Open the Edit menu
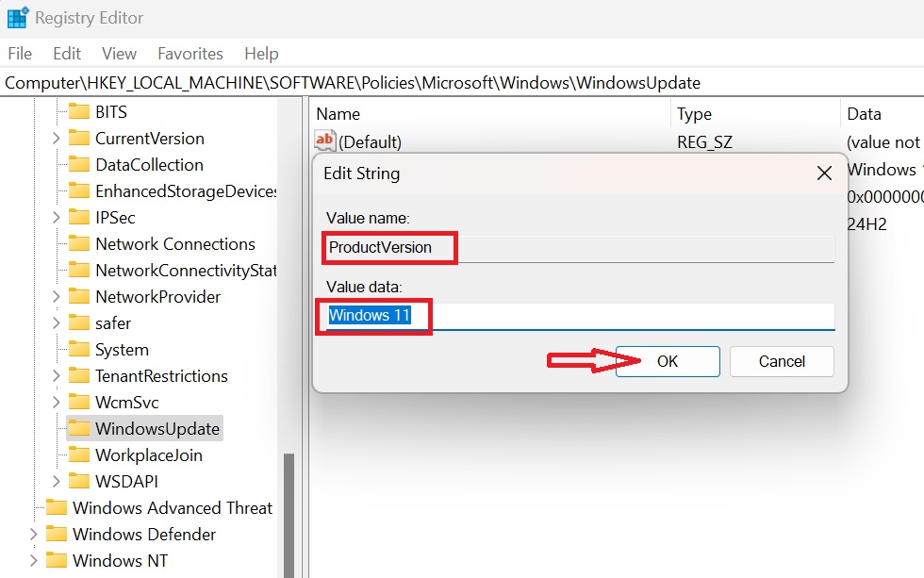 [67, 54]
